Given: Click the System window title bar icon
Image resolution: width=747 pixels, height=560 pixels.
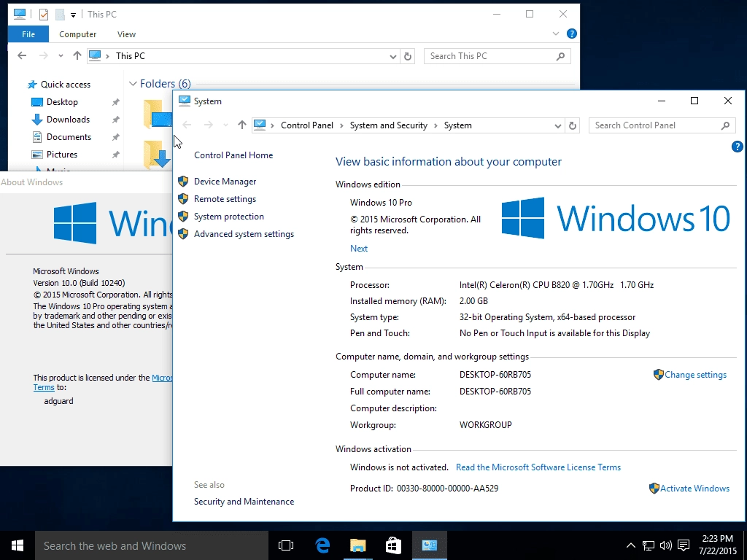Looking at the screenshot, I should coord(185,101).
